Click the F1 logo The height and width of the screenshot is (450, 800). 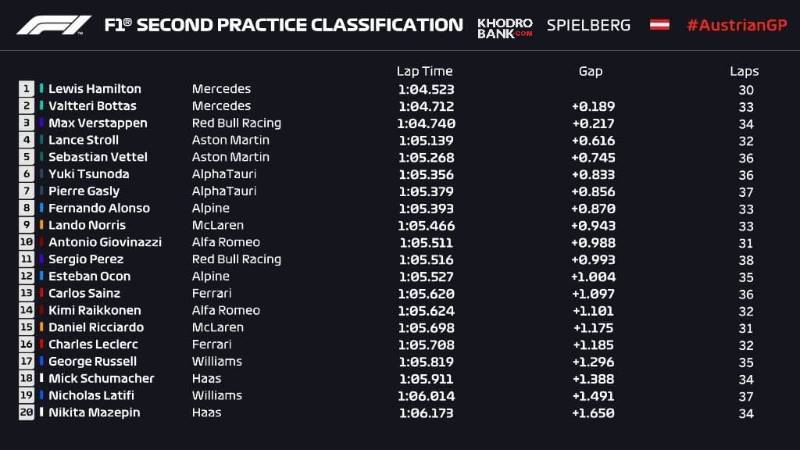[x=54, y=25]
